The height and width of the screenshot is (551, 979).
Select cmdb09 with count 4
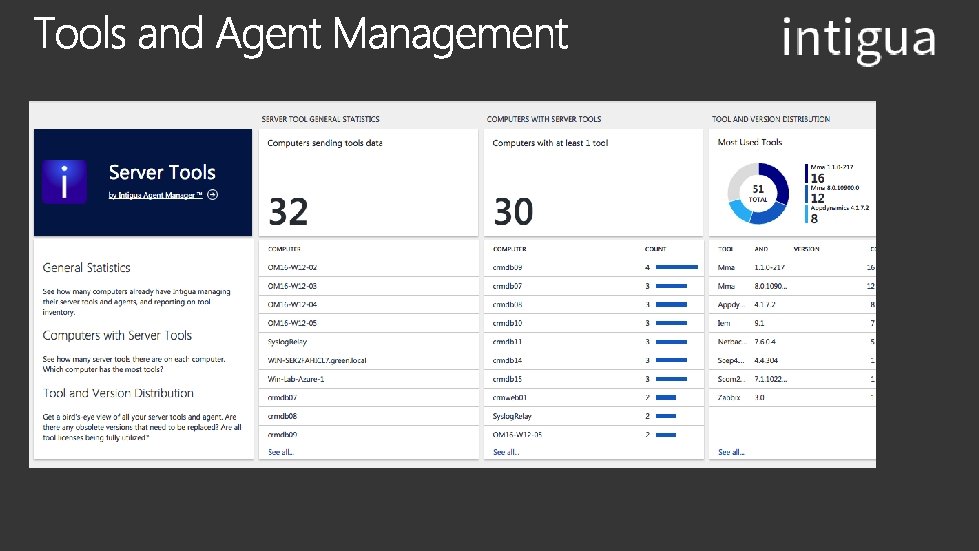[593, 267]
